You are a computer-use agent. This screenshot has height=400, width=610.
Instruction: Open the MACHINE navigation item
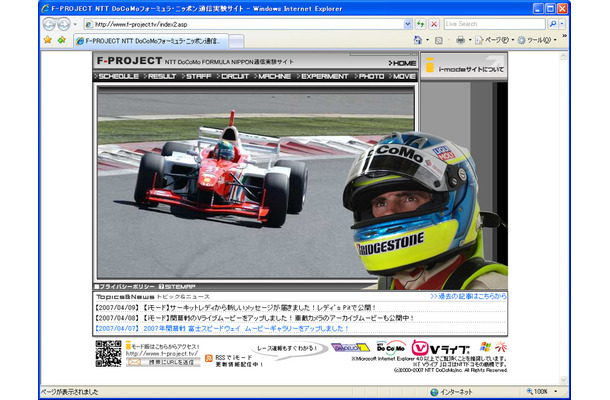pos(272,76)
